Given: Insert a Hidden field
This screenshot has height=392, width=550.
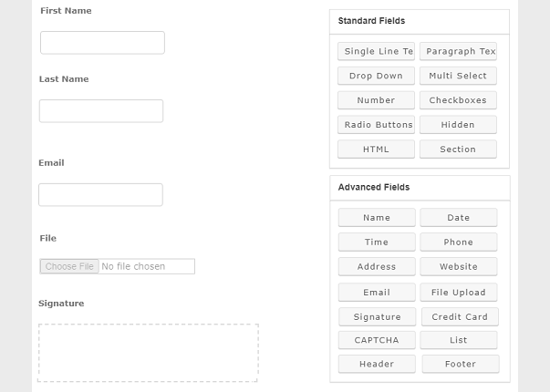Looking at the screenshot, I should click(x=458, y=125).
